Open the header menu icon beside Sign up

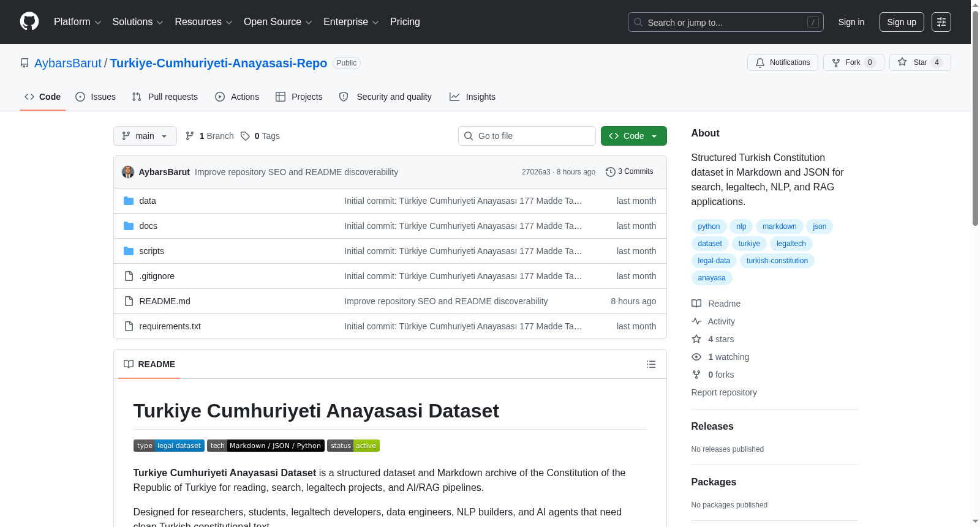coord(941,22)
